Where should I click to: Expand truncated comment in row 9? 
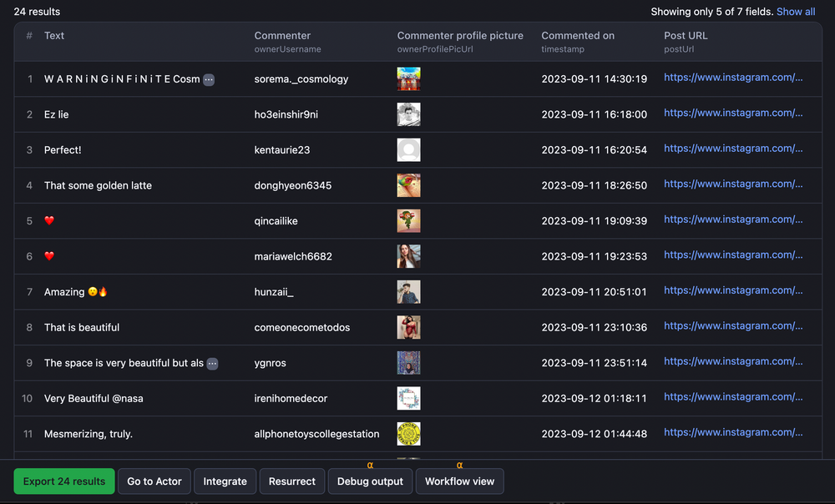click(x=212, y=364)
